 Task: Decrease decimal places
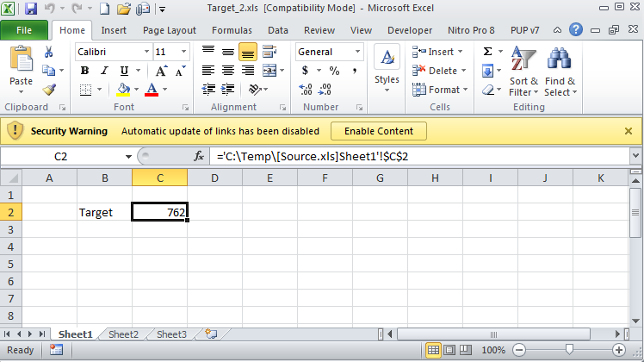coord(325,90)
